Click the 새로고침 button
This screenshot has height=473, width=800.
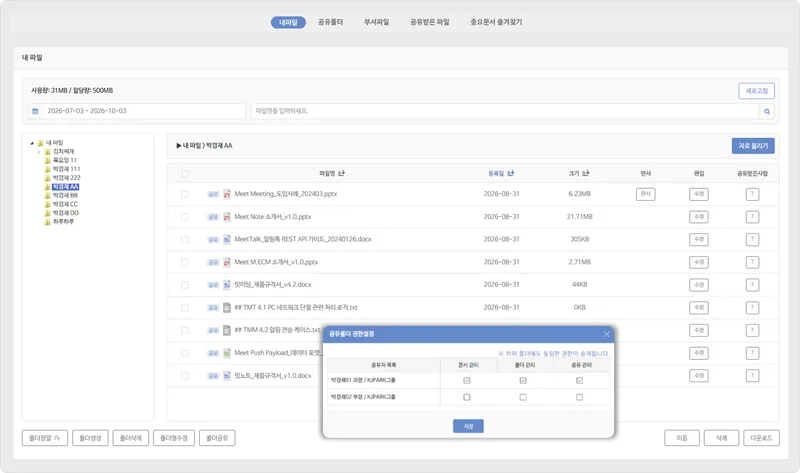(x=757, y=91)
